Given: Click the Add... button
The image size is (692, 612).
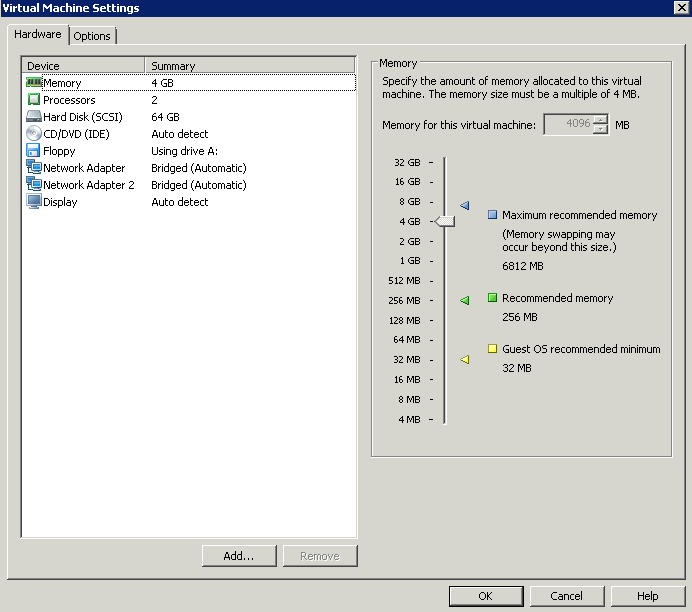Looking at the screenshot, I should [x=239, y=556].
